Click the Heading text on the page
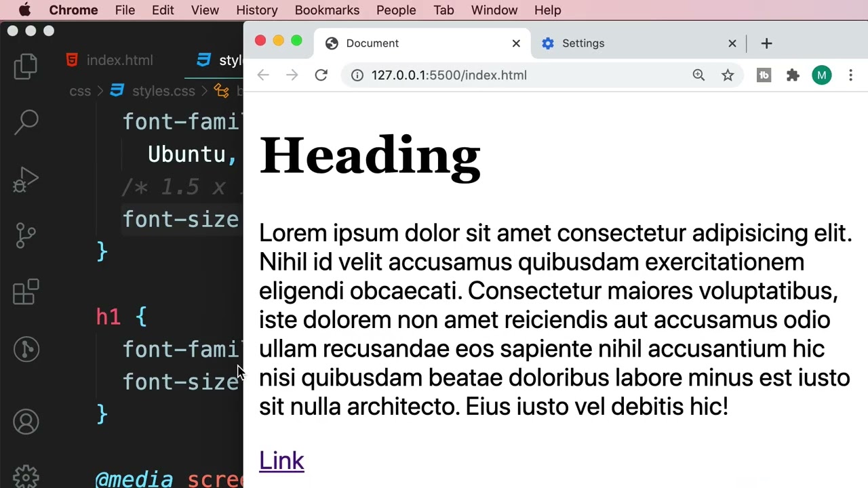868x488 pixels. [370, 157]
